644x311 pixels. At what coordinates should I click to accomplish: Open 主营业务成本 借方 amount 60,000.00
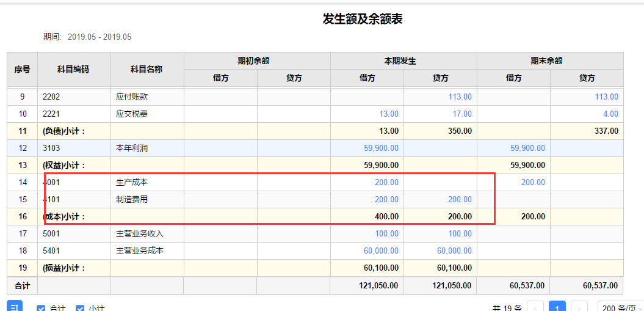pos(381,251)
